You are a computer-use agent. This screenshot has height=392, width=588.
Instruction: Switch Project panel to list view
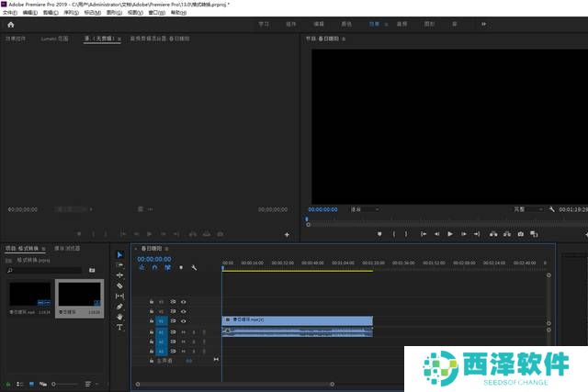pyautogui.click(x=19, y=384)
